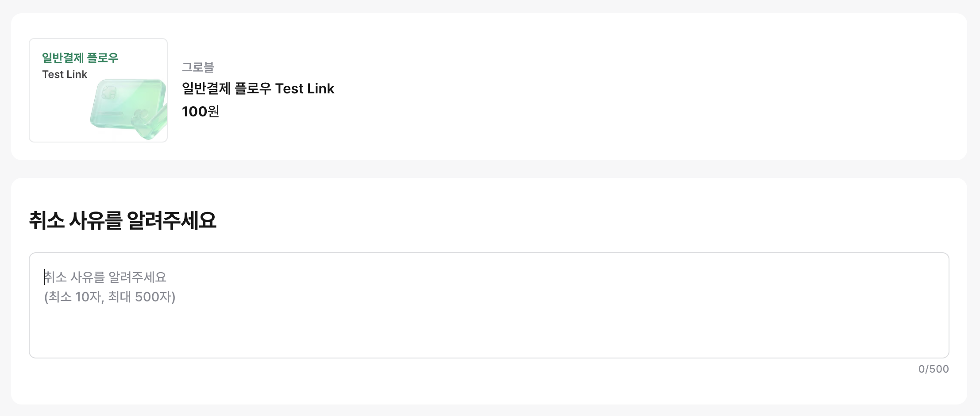Click the text cursor in the textarea

click(44, 277)
